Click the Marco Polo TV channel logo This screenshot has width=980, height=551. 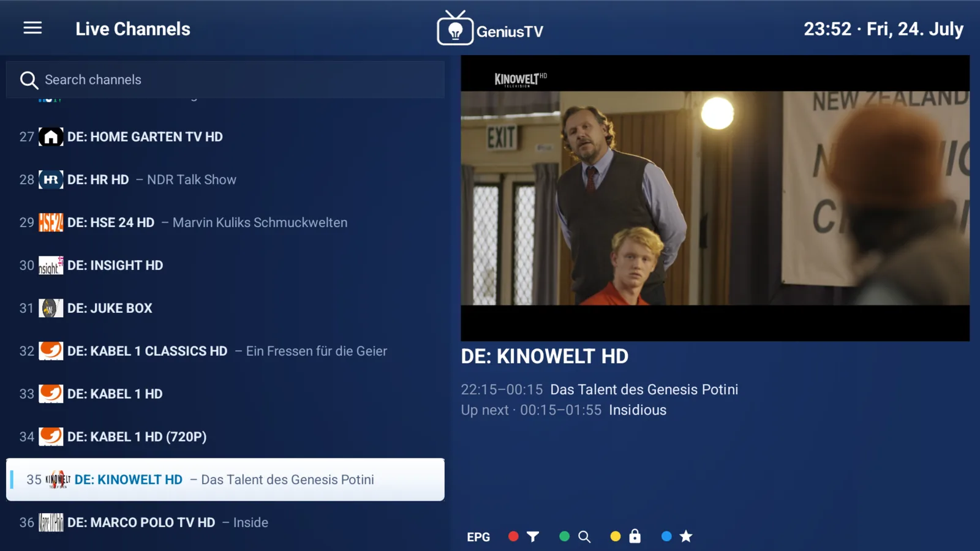(51, 522)
